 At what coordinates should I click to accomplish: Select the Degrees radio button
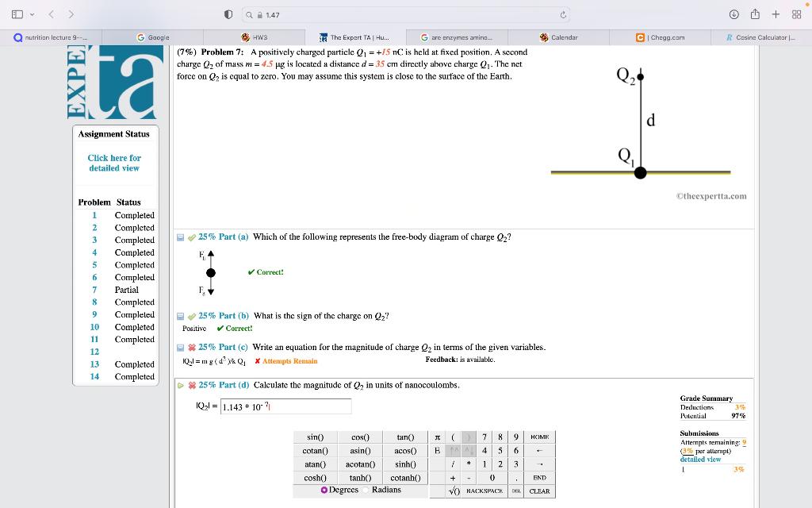click(x=324, y=490)
